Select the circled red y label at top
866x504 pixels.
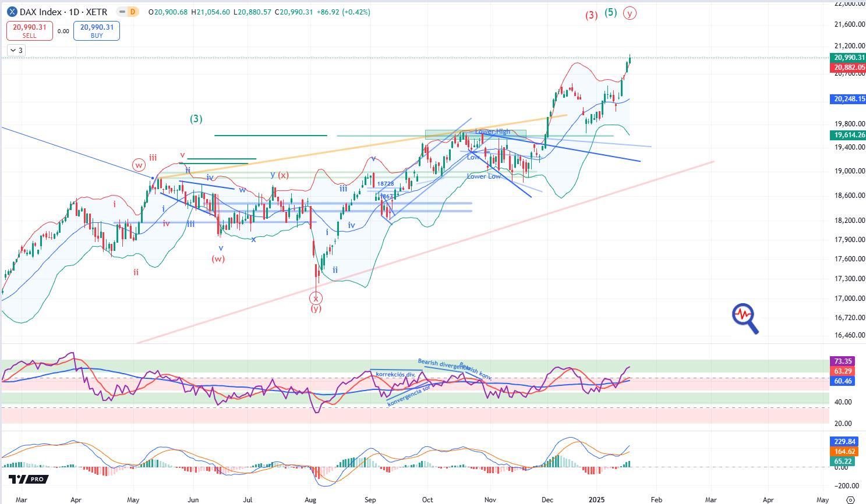pos(629,13)
